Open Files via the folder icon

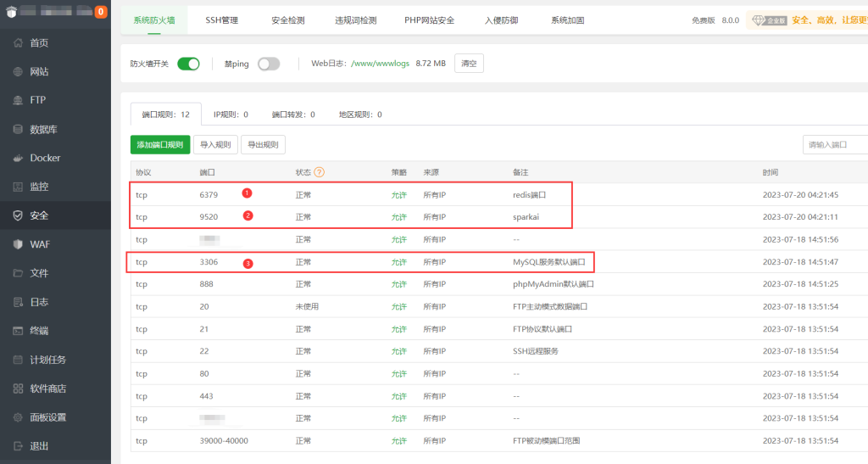[18, 273]
